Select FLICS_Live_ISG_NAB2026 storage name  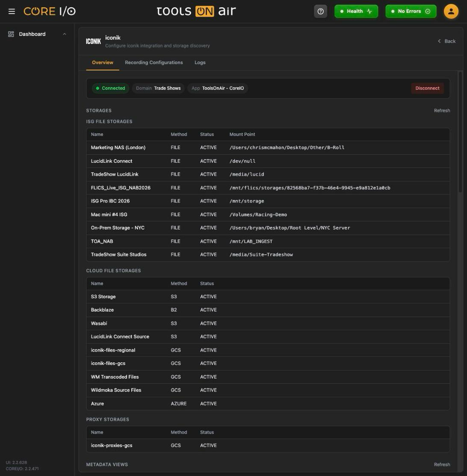click(x=121, y=188)
